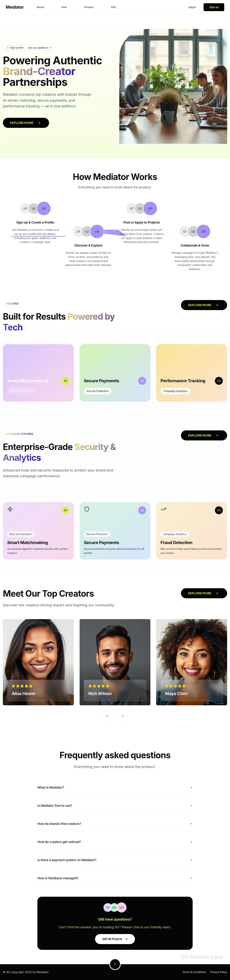Viewport: 230px width, 980px height.
Task: Click the Mediator logo in header
Action: click(x=15, y=7)
